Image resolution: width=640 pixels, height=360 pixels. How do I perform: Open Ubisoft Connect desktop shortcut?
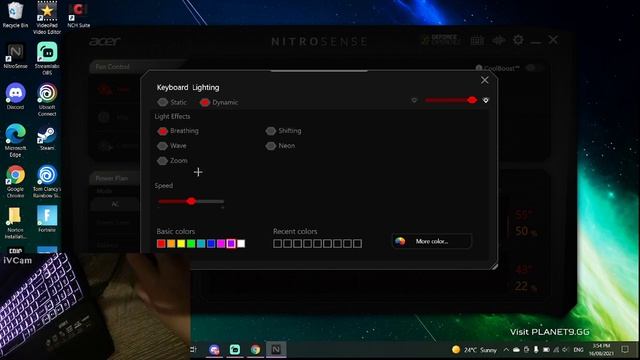(x=47, y=100)
